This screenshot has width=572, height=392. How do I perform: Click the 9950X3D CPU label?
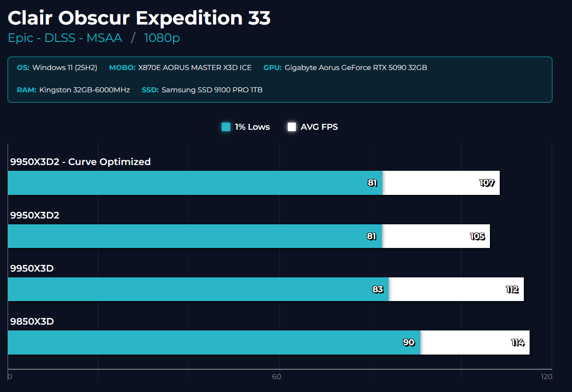coord(32,268)
